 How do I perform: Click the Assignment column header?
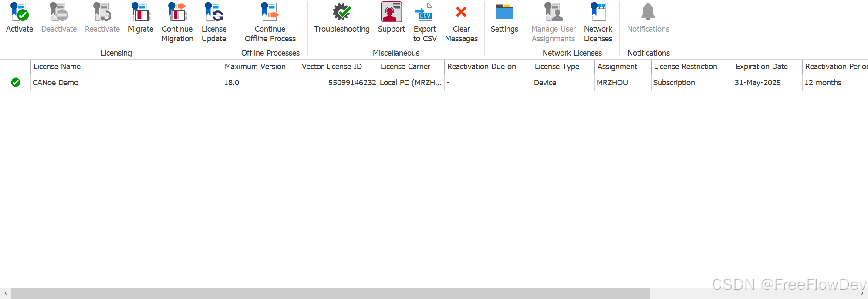coord(623,67)
